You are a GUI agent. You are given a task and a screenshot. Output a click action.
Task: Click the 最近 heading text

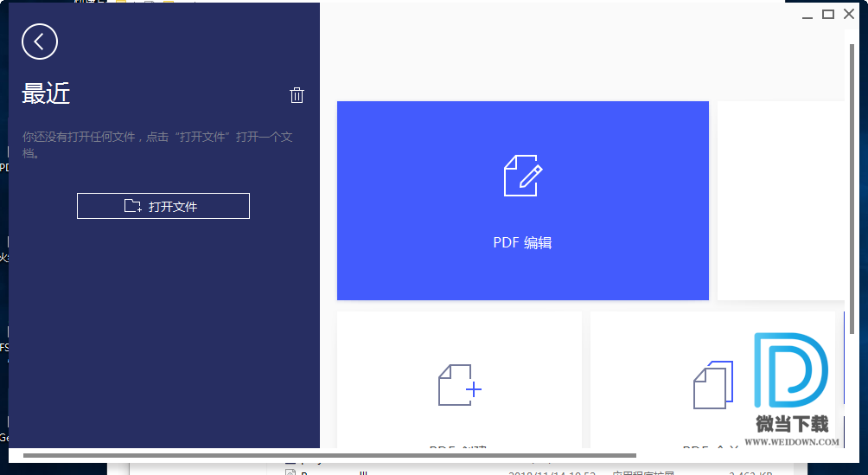click(46, 94)
